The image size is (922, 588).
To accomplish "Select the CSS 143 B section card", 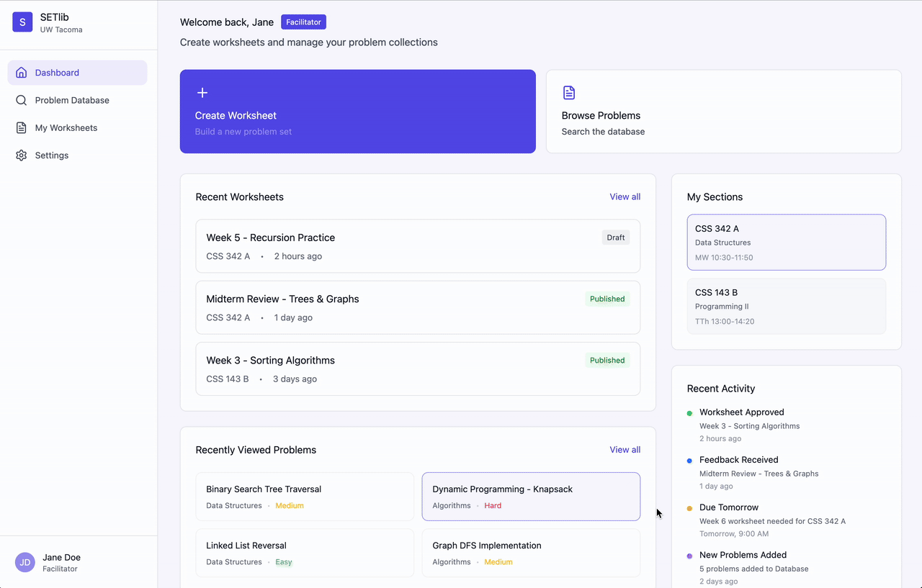I will pyautogui.click(x=786, y=307).
